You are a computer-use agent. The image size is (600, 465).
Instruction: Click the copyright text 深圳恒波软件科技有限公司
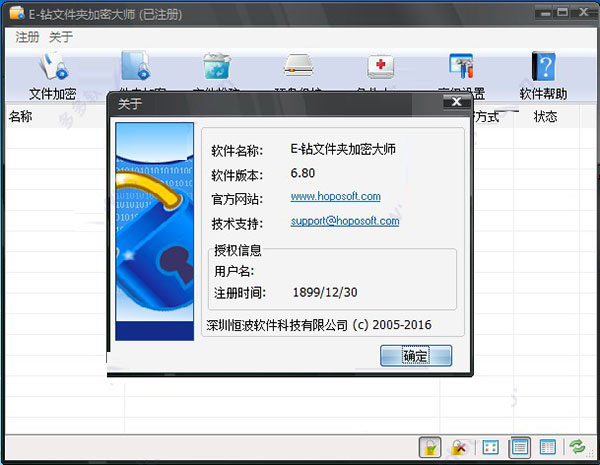pos(277,325)
